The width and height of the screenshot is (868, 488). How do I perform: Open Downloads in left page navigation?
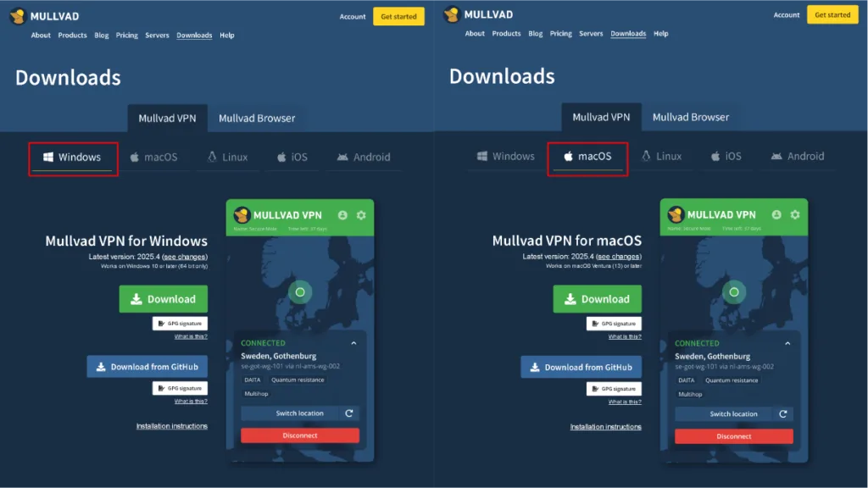194,35
